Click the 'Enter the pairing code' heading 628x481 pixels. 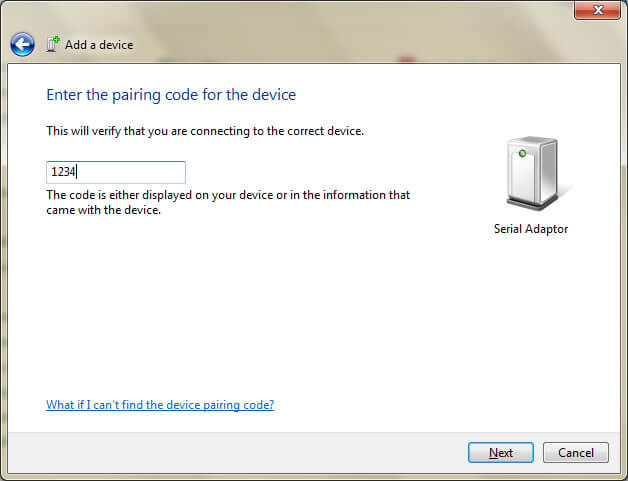(x=171, y=95)
